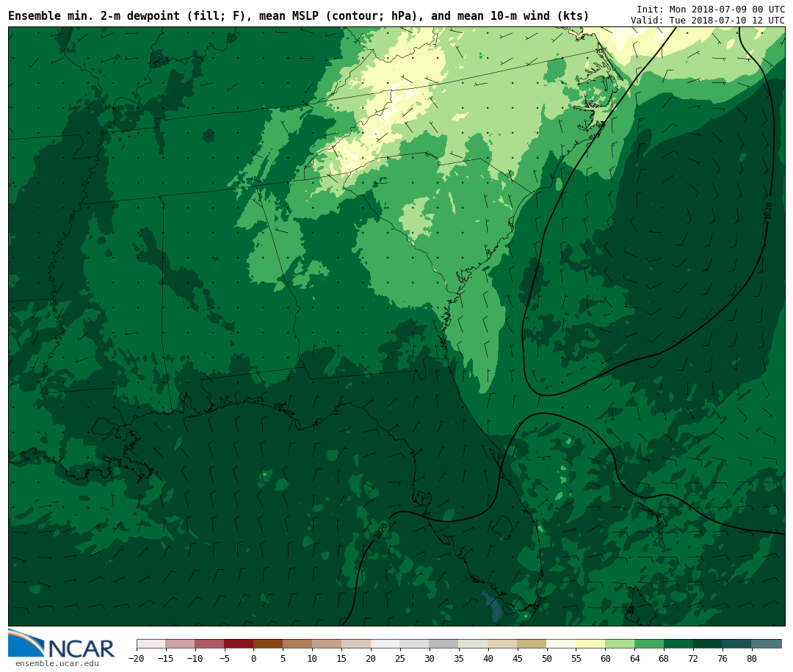Click the colorbar label '80'
Viewport: 793px width, 672px height.
click(752, 658)
